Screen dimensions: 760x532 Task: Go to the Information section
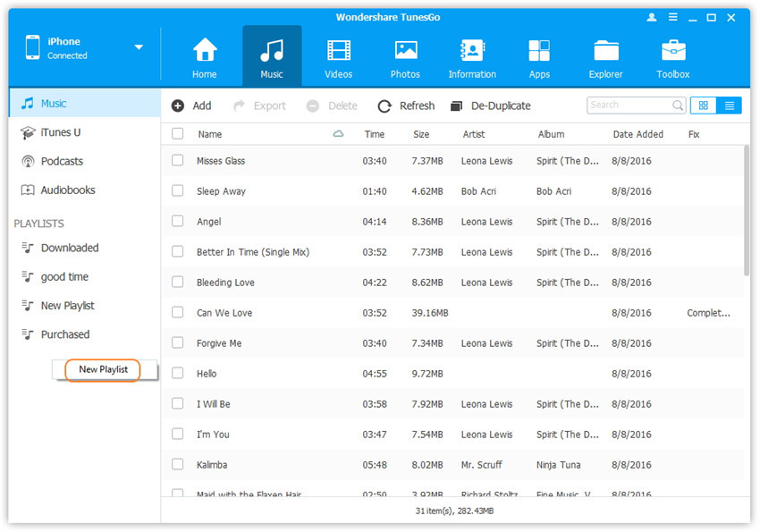pyautogui.click(x=472, y=57)
